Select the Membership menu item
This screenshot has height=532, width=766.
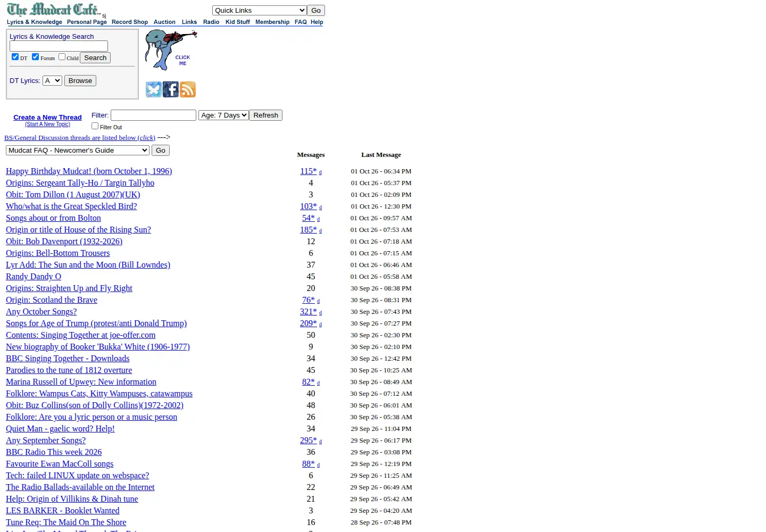pyautogui.click(x=272, y=22)
